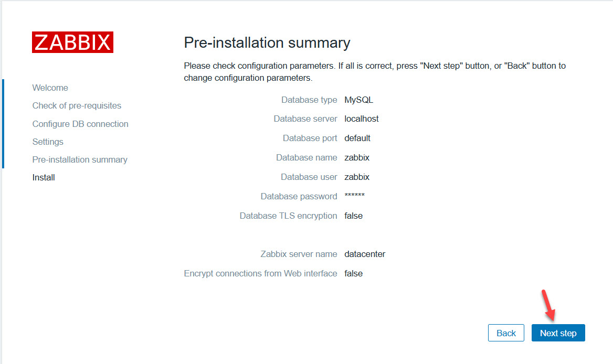Click the MySQL database type value
This screenshot has width=613, height=364.
(x=358, y=100)
